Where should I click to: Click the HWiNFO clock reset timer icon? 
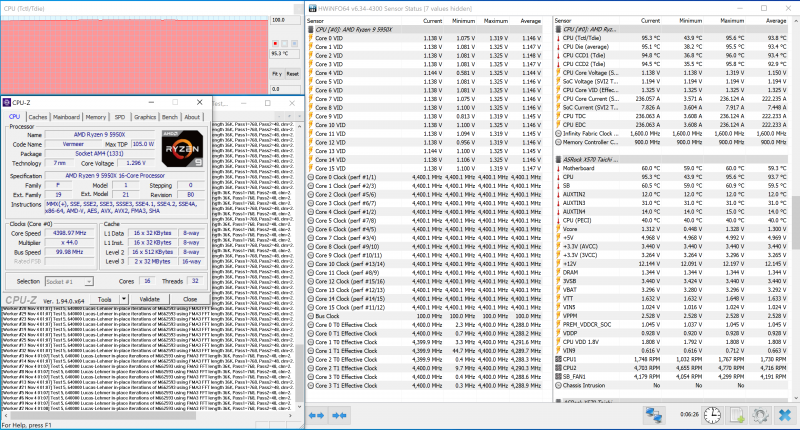[712, 415]
